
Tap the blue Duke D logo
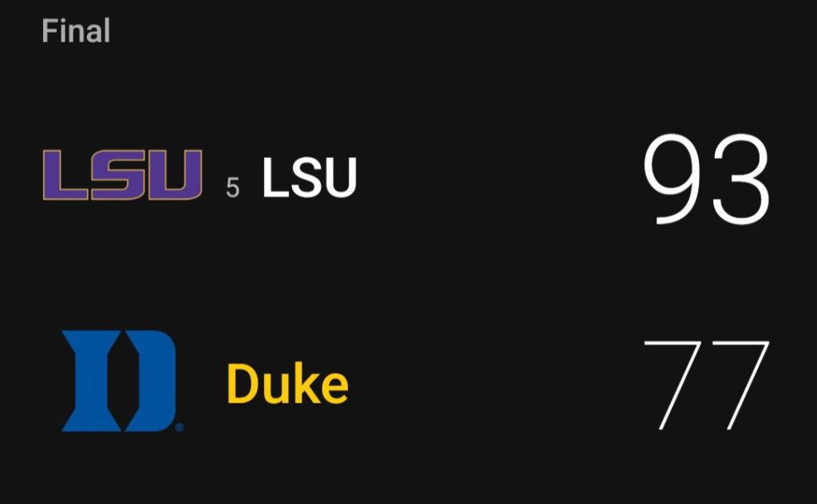pos(120,381)
